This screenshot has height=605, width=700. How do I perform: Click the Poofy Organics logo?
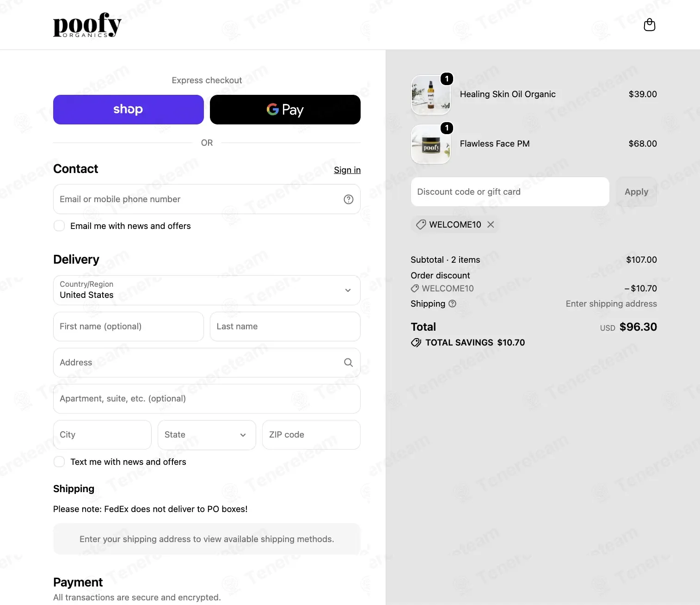click(x=87, y=25)
